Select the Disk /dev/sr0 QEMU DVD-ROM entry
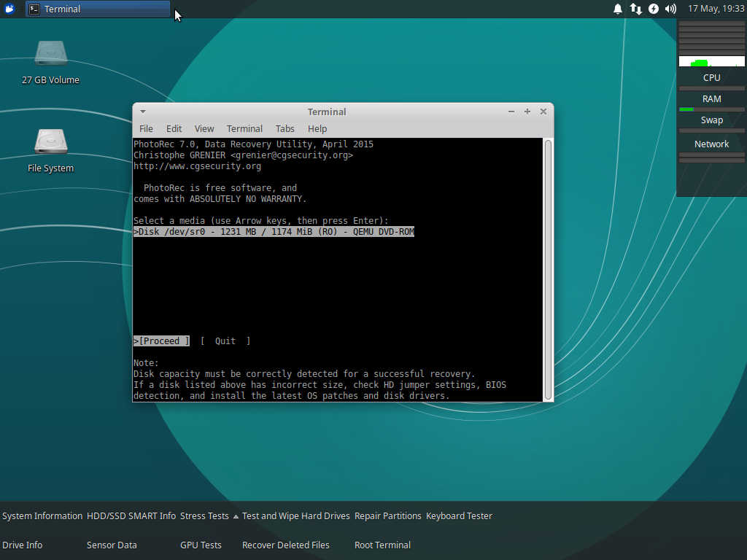The height and width of the screenshot is (560, 747). [x=274, y=232]
